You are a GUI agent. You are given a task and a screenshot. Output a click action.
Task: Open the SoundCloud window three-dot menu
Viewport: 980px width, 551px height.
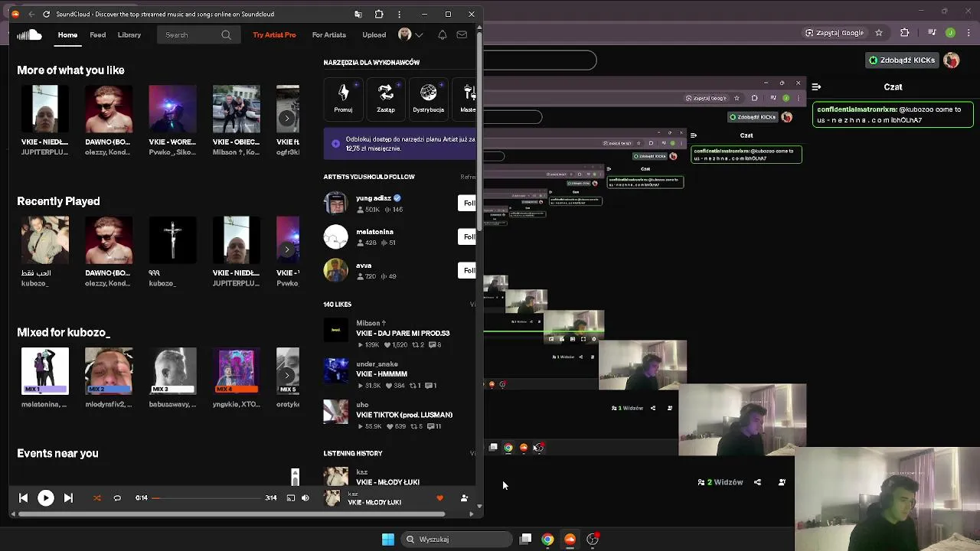pyautogui.click(x=399, y=14)
